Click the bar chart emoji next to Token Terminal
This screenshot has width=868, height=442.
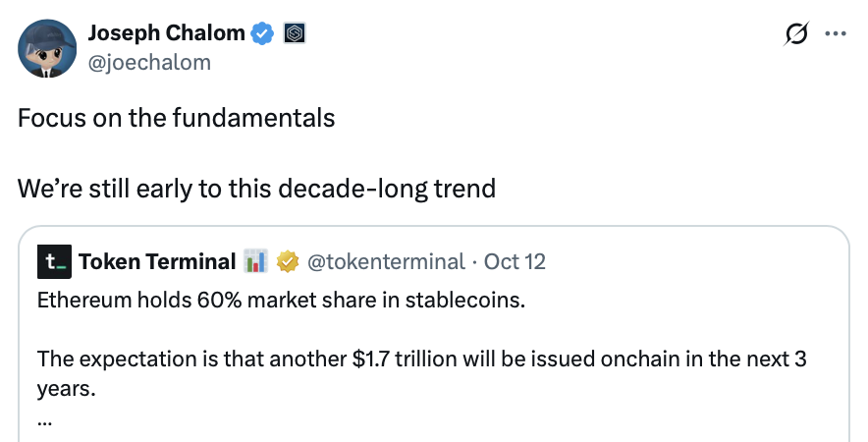(256, 262)
